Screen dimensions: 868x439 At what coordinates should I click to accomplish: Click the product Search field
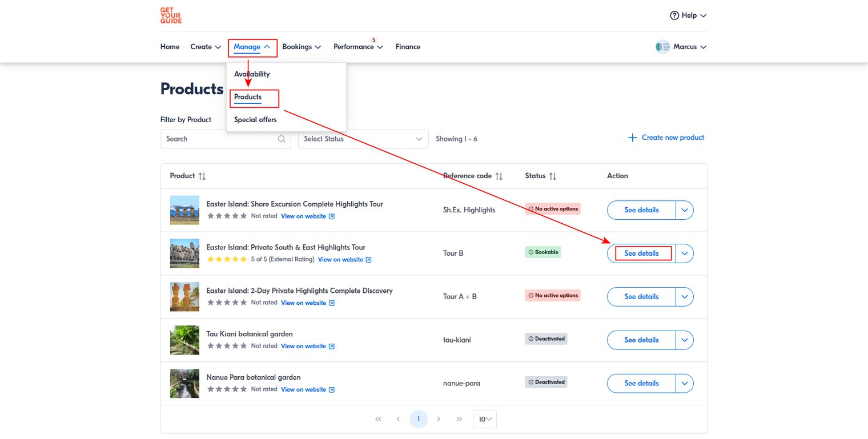(226, 139)
